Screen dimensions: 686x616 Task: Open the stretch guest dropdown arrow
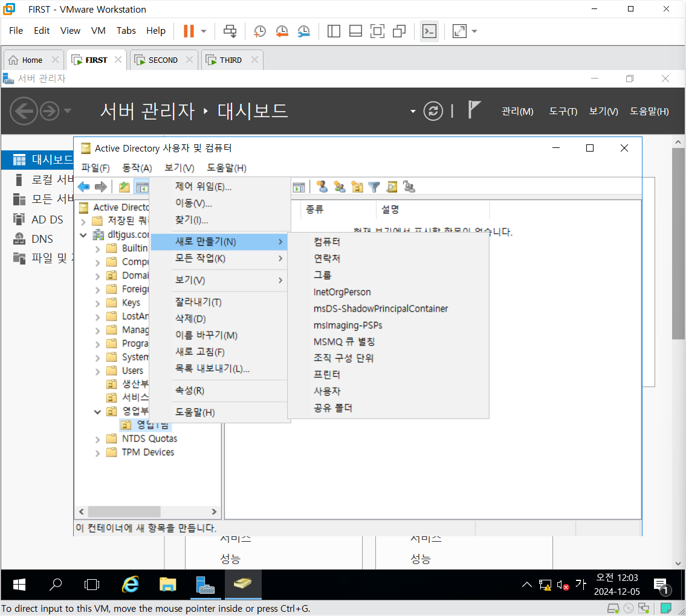click(474, 31)
